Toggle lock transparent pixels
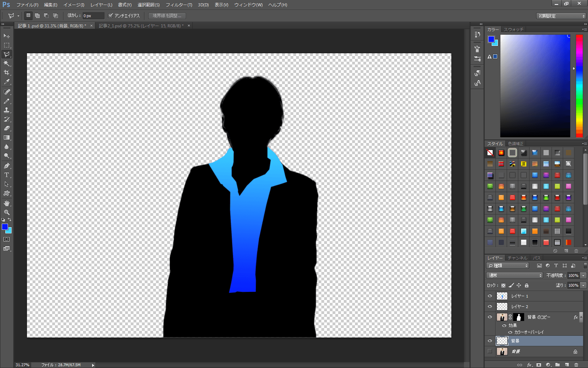The width and height of the screenshot is (588, 368). [503, 285]
